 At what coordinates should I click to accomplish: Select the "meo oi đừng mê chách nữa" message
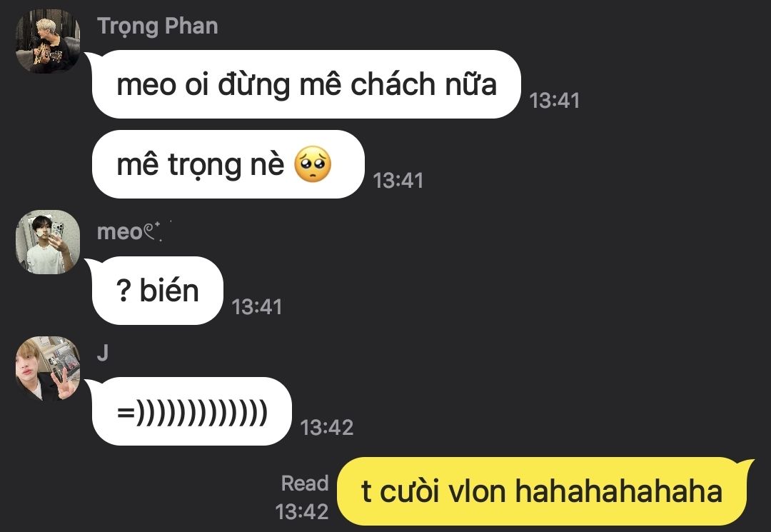click(x=306, y=84)
